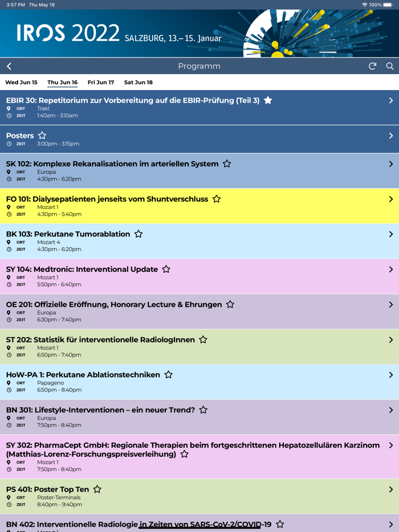Viewport: 399px width, 532px height.
Task: Open SY 302 details chevron
Action: point(391,445)
